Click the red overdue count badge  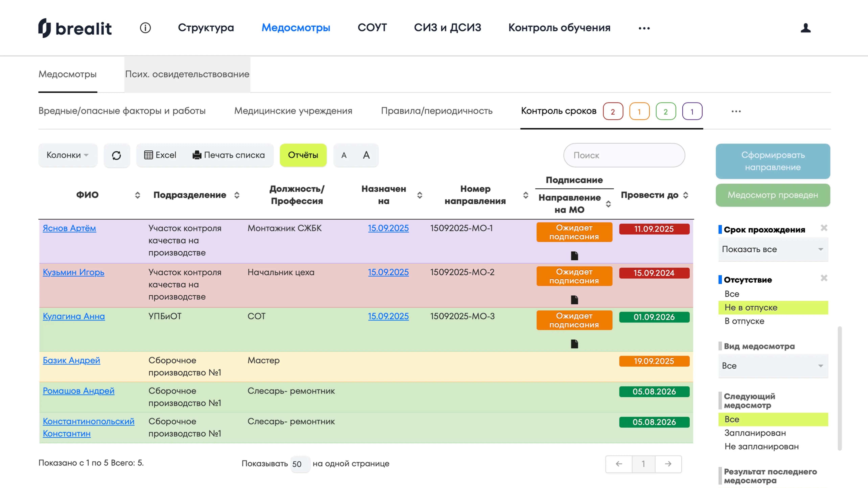[x=613, y=112]
